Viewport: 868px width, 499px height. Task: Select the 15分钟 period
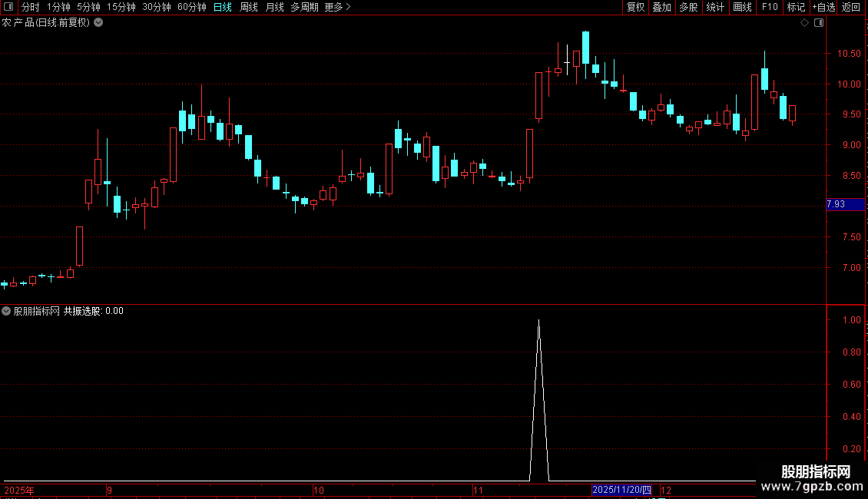[121, 7]
